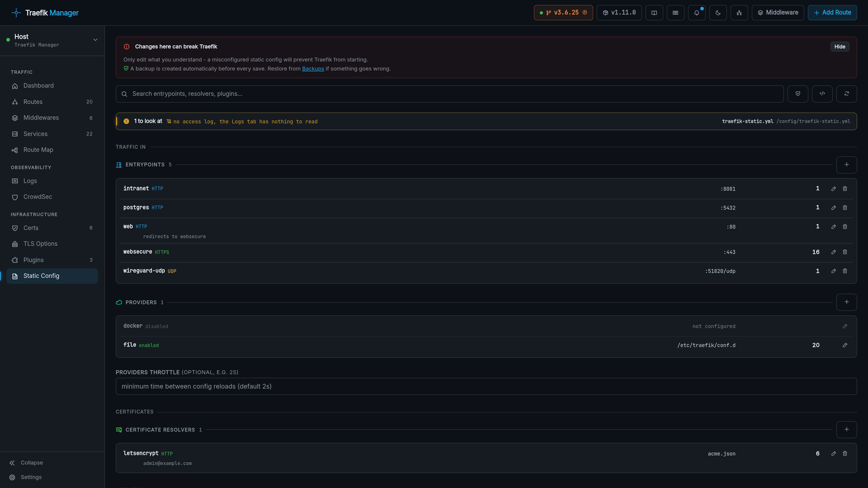This screenshot has height=488, width=868.
Task: Focus the entrypoints search field
Action: [x=450, y=94]
